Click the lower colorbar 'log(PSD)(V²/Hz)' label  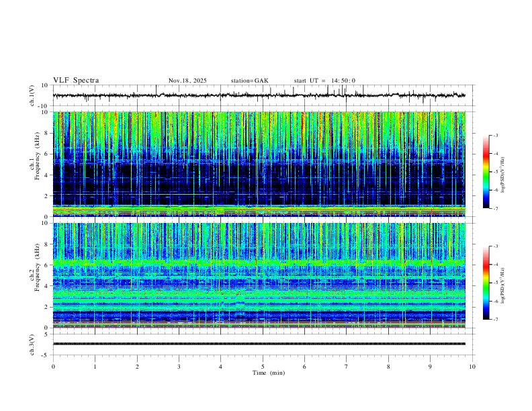503,285
